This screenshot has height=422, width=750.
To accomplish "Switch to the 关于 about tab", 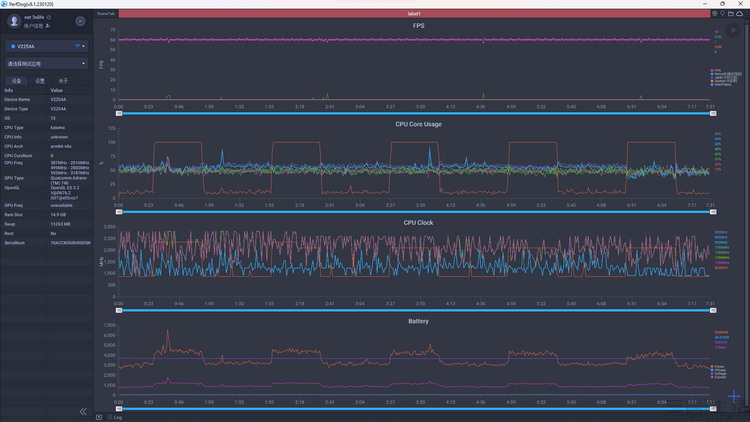I will pos(63,81).
